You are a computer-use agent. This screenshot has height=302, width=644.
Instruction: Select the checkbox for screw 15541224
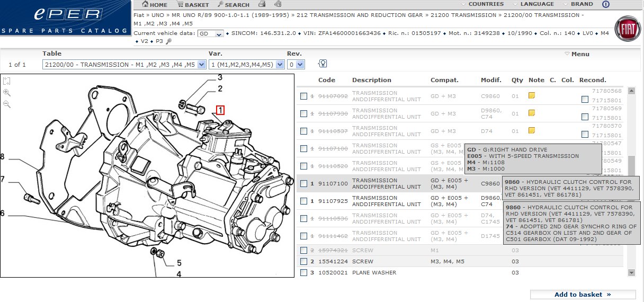click(303, 262)
